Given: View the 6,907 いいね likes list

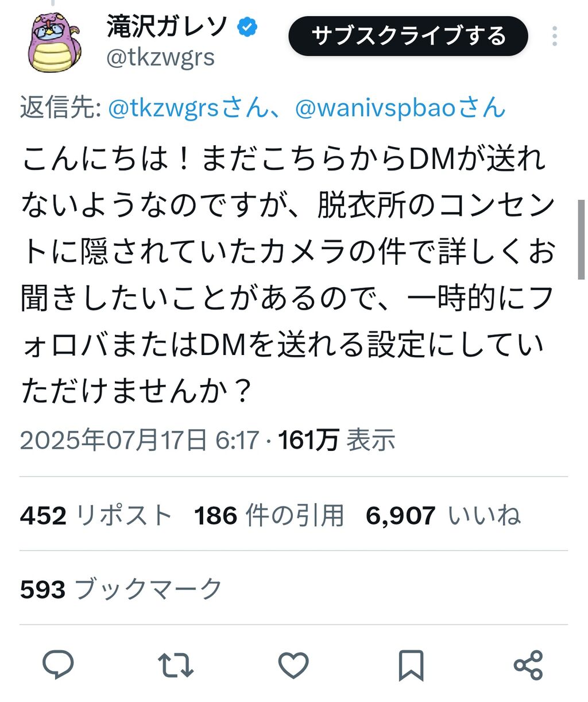Looking at the screenshot, I should (x=443, y=515).
